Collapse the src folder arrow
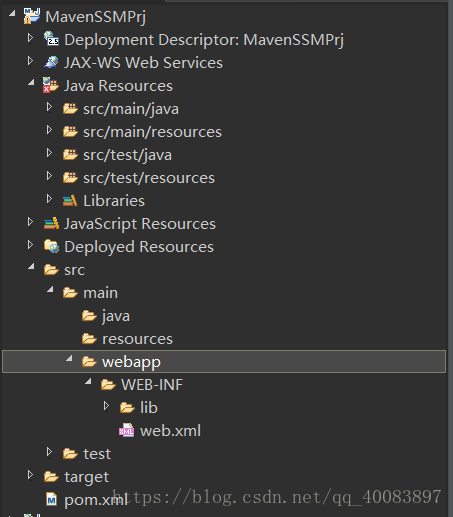Viewport: 453px width, 517px height. coord(31,266)
